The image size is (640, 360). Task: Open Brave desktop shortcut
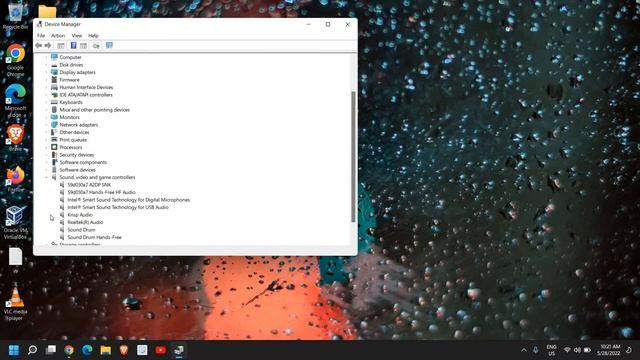coord(16,138)
